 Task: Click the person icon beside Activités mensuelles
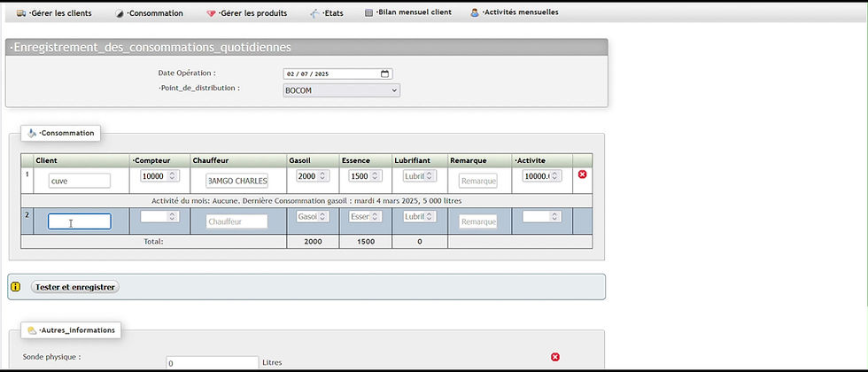click(x=475, y=12)
